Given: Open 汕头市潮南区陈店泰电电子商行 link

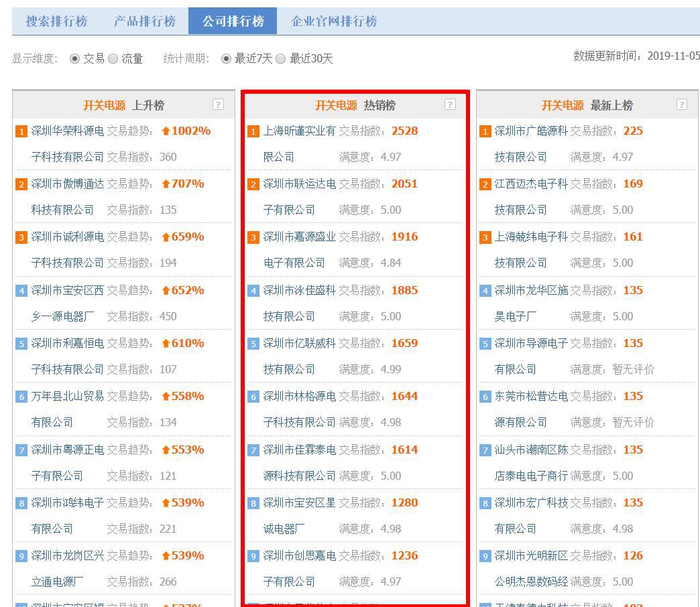Looking at the screenshot, I should tap(531, 462).
